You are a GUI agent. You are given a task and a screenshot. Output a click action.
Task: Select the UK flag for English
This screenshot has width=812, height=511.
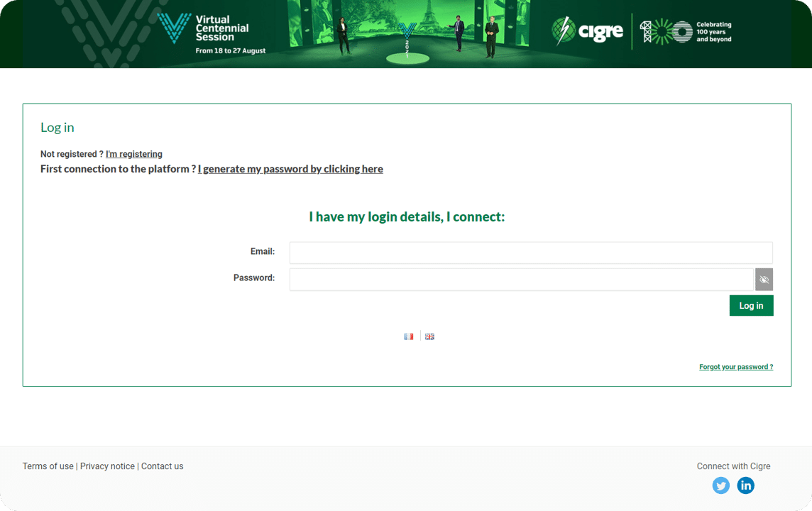[429, 336]
